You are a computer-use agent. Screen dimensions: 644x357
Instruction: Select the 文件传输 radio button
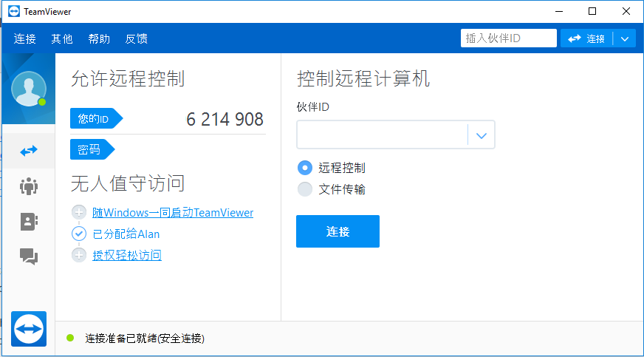coord(304,189)
